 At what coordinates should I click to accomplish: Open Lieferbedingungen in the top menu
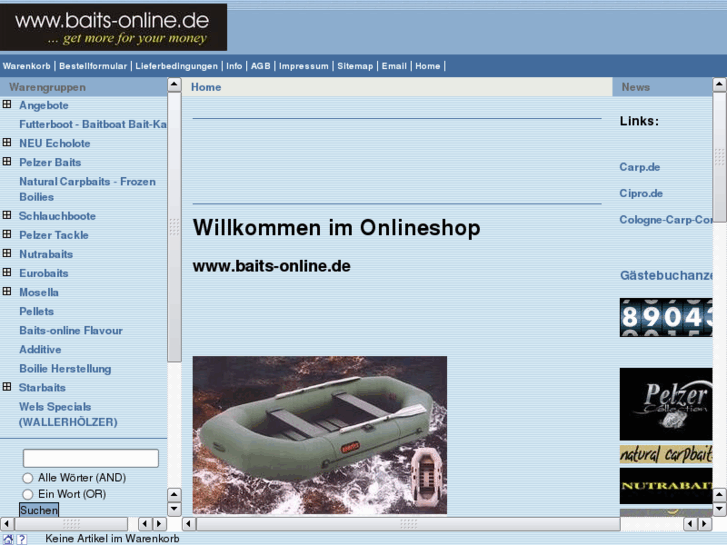click(176, 66)
